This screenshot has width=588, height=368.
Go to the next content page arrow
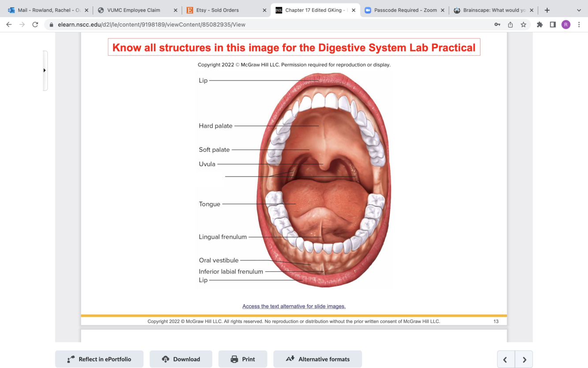(x=524, y=360)
